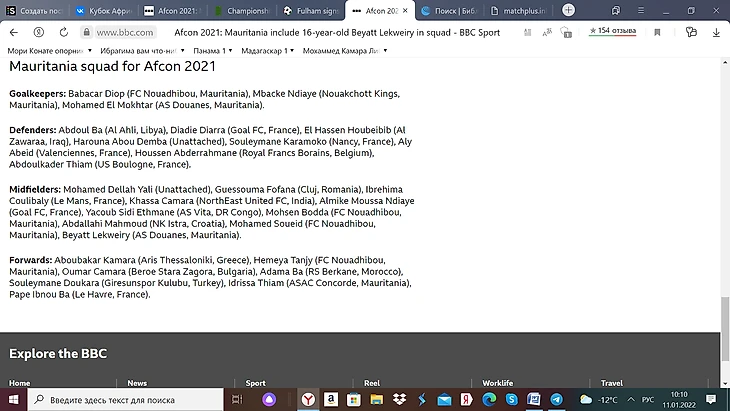This screenshot has height=411, width=730.
Task: Click the padlock site security icon
Action: [86, 32]
